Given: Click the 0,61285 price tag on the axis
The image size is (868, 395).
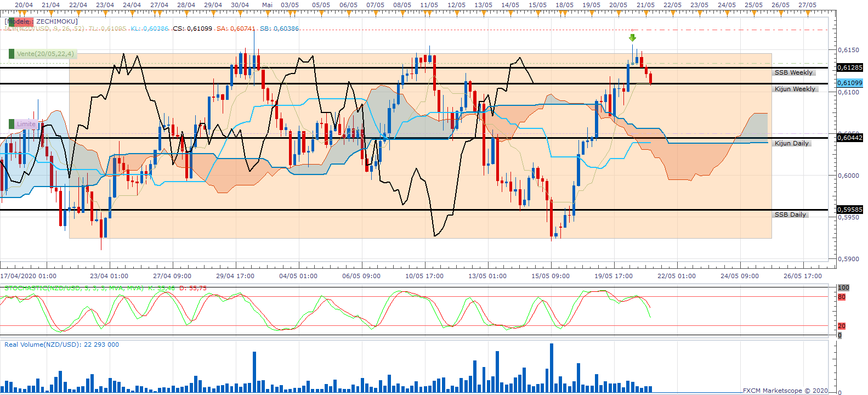Looking at the screenshot, I should (849, 67).
